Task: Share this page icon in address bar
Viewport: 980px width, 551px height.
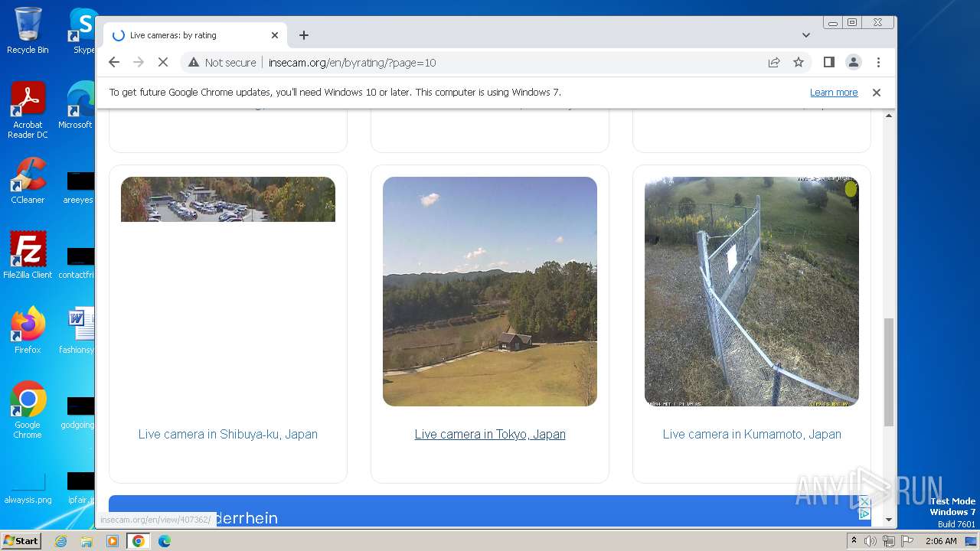Action: [774, 63]
